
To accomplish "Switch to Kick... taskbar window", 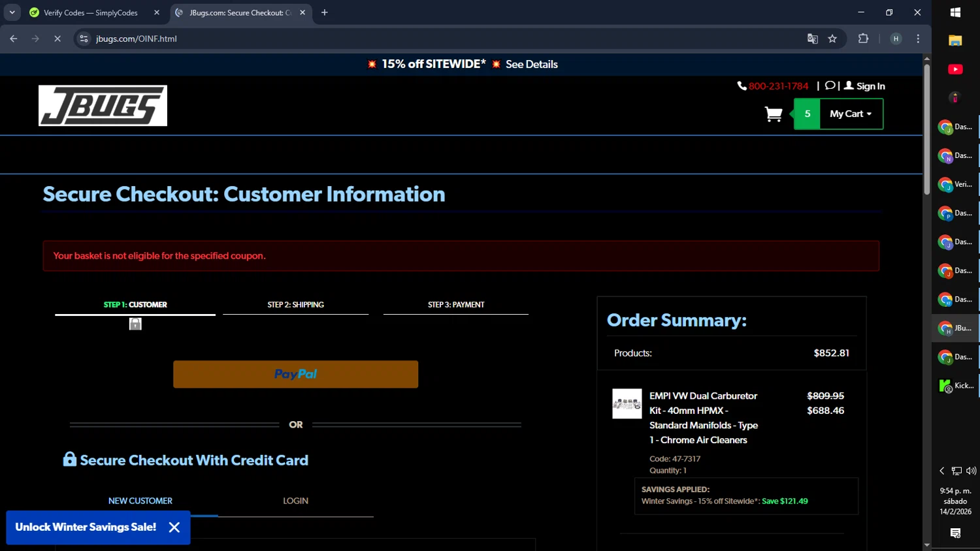I will pos(955,385).
